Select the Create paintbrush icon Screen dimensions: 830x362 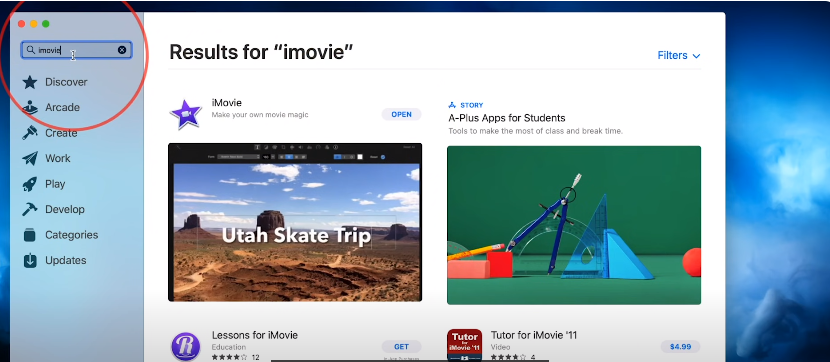pyautogui.click(x=30, y=133)
